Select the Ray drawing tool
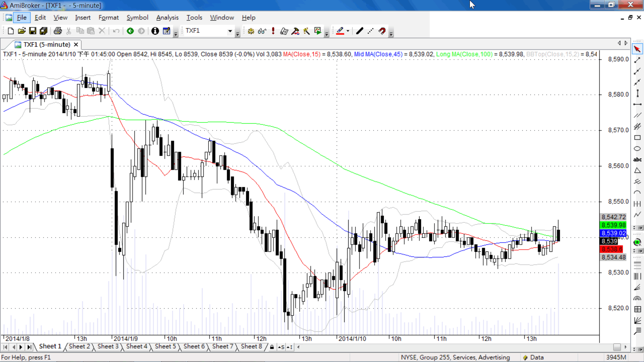This screenshot has width=644, height=362. click(637, 71)
